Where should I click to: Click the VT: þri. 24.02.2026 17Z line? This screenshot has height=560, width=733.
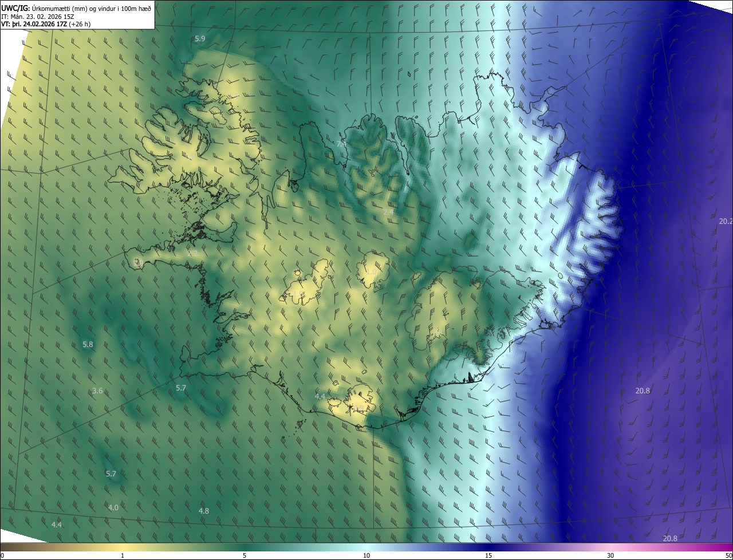46,24
